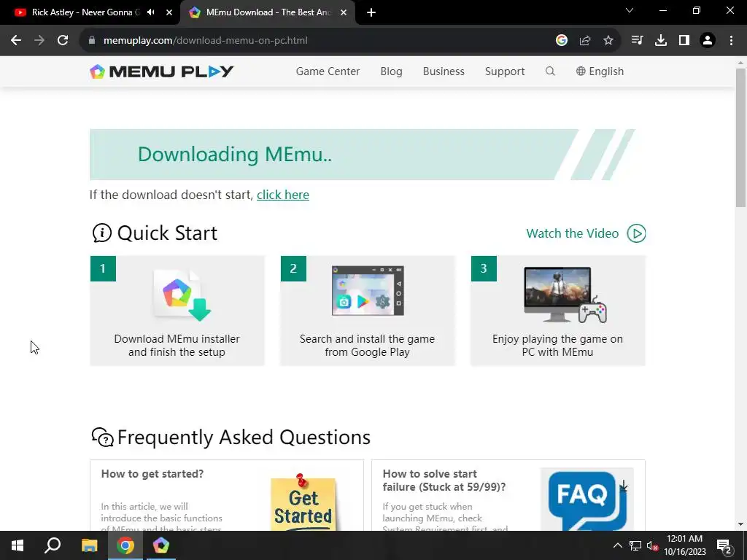The height and width of the screenshot is (560, 747).
Task: Open the notification center icon
Action: [724, 545]
